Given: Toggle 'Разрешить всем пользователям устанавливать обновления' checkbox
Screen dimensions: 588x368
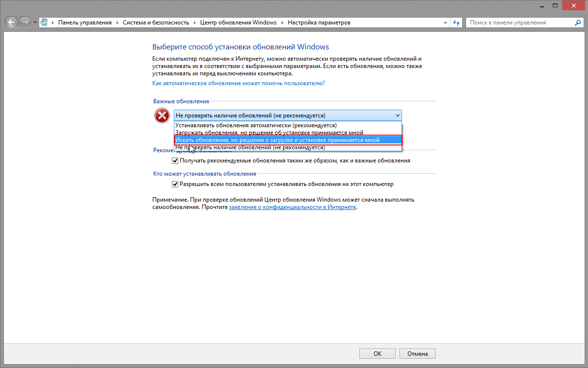Looking at the screenshot, I should click(x=175, y=184).
